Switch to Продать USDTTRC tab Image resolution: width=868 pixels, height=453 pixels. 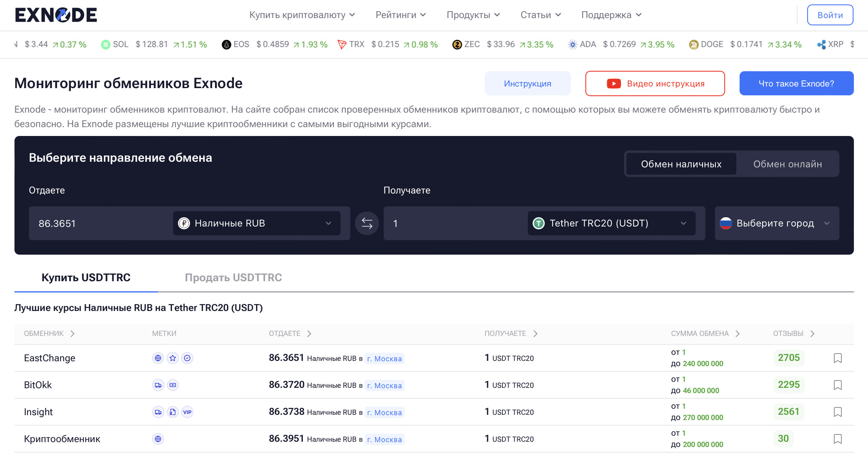(x=233, y=278)
